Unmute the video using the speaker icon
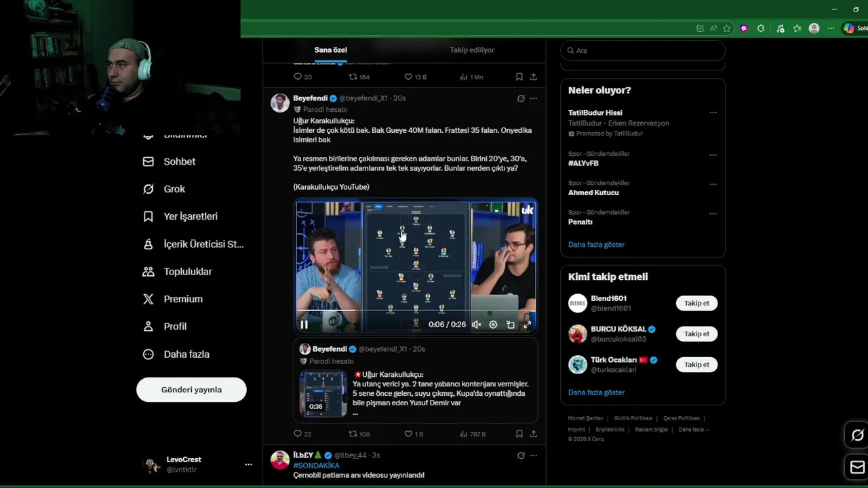This screenshot has height=488, width=868. [x=476, y=325]
